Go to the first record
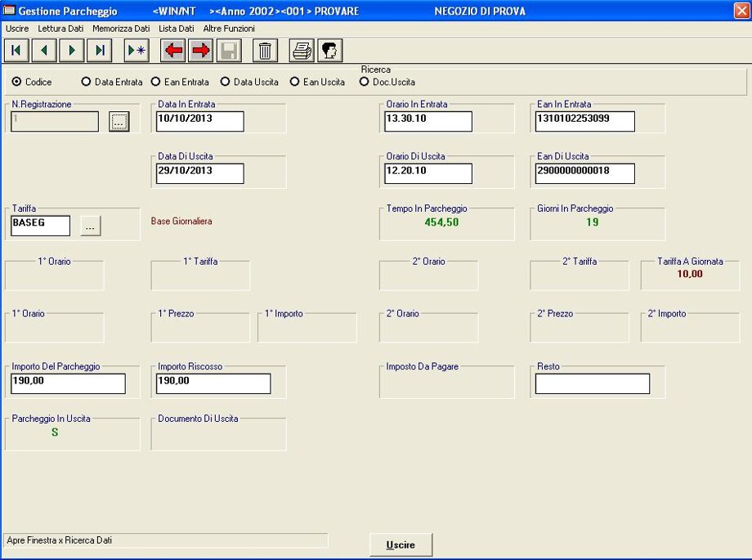The width and height of the screenshot is (752, 560). [x=16, y=51]
